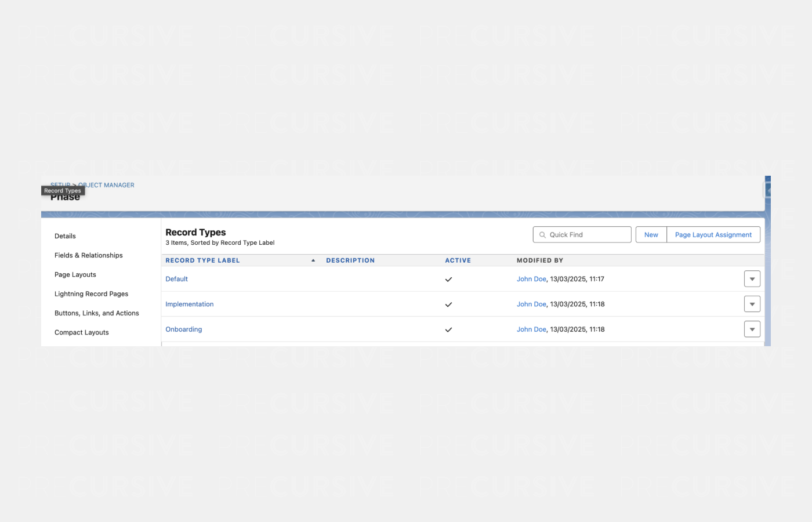Open Page Layout Assignment
Image resolution: width=812 pixels, height=522 pixels.
coord(713,235)
